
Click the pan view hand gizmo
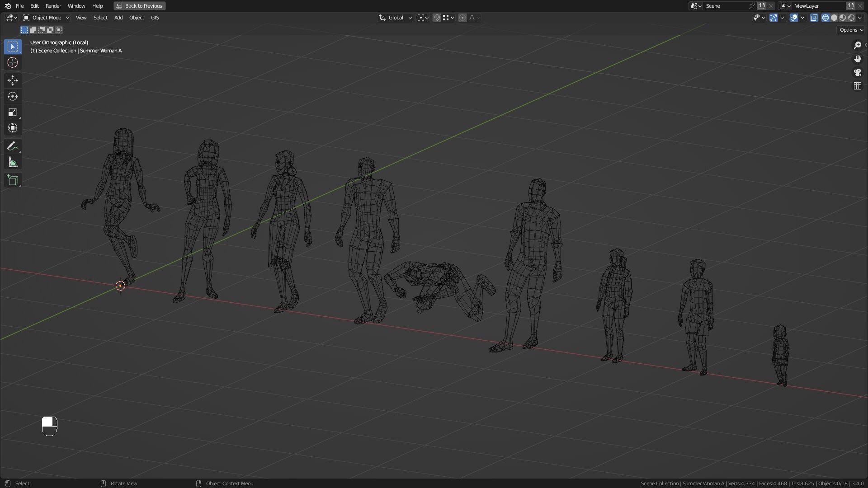coord(857,59)
